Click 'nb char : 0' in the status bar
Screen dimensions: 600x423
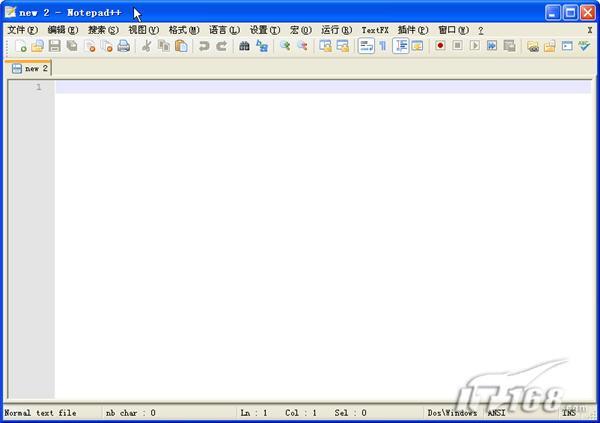[130, 413]
